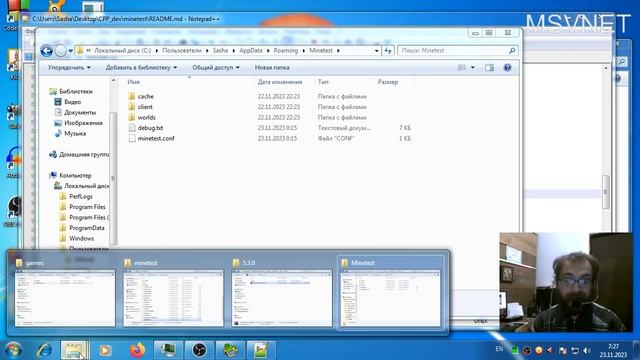Open PerfLogs folder in tree
640x360 pixels.
(x=81, y=197)
